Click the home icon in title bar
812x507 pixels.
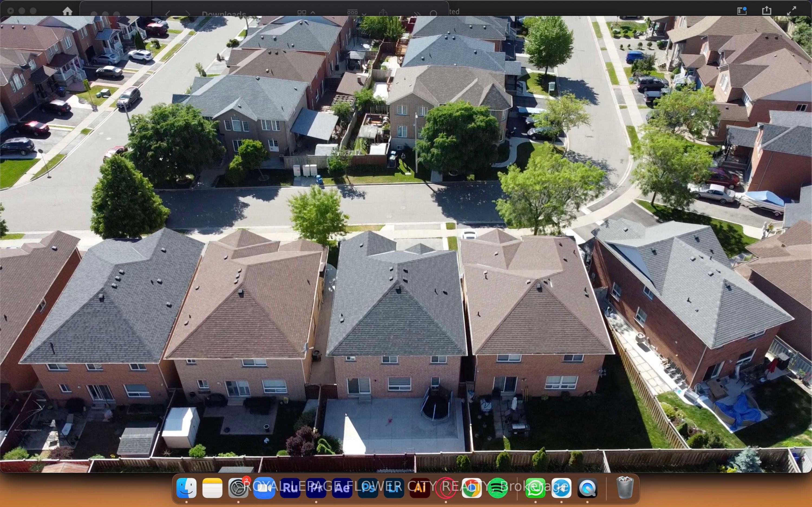coord(67,11)
